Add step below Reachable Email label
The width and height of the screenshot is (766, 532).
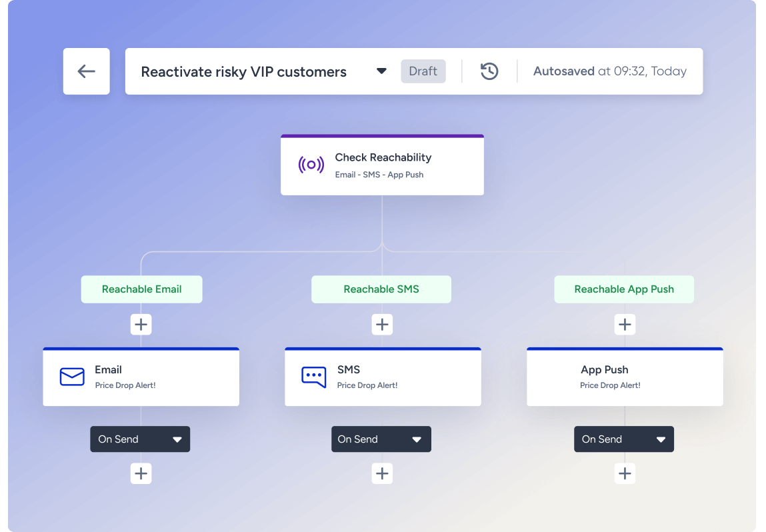141,325
